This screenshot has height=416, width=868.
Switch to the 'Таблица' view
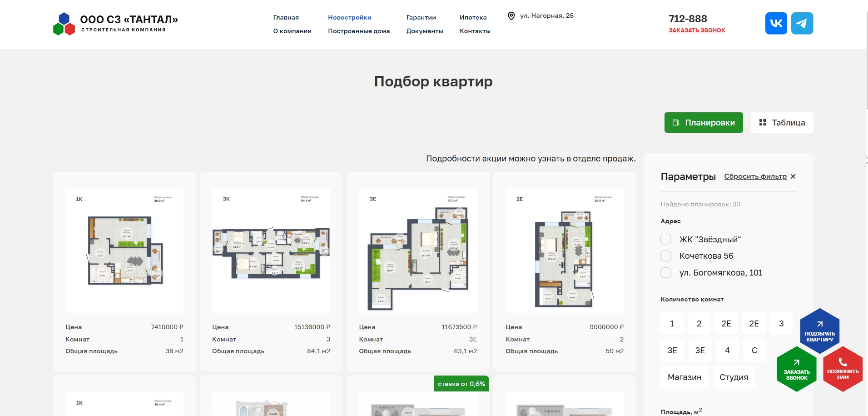(x=782, y=123)
